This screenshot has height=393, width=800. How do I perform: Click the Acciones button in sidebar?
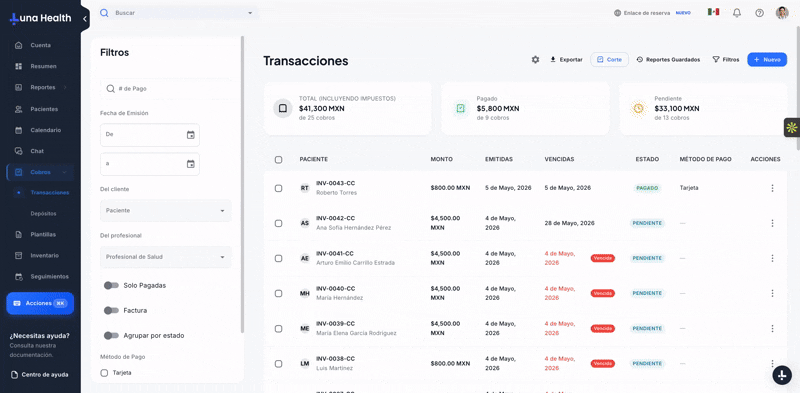pos(40,303)
